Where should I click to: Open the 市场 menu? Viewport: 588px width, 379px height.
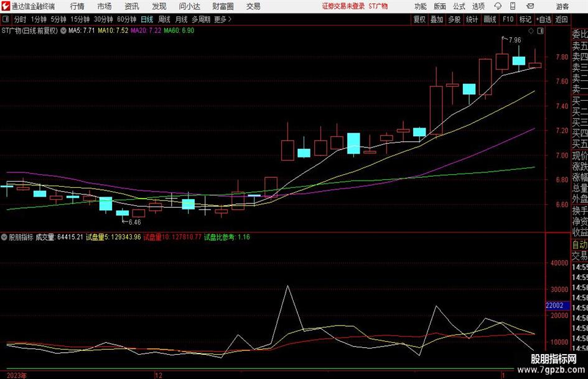click(x=105, y=6)
